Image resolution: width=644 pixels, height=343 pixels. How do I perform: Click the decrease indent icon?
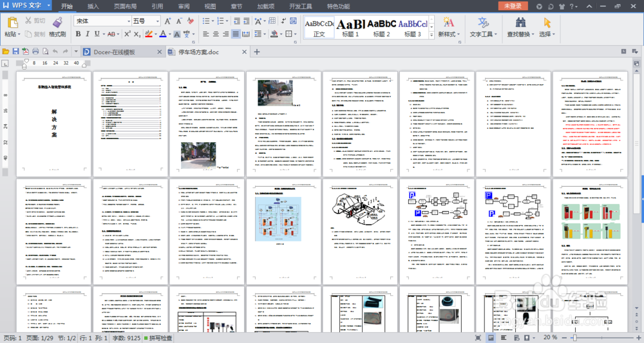237,21
